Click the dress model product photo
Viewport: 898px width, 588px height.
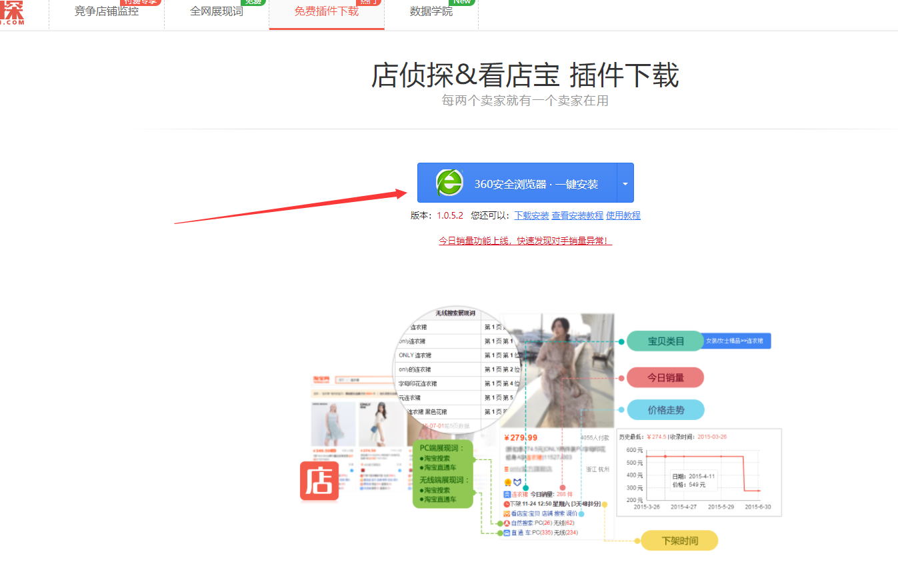pyautogui.click(x=557, y=370)
